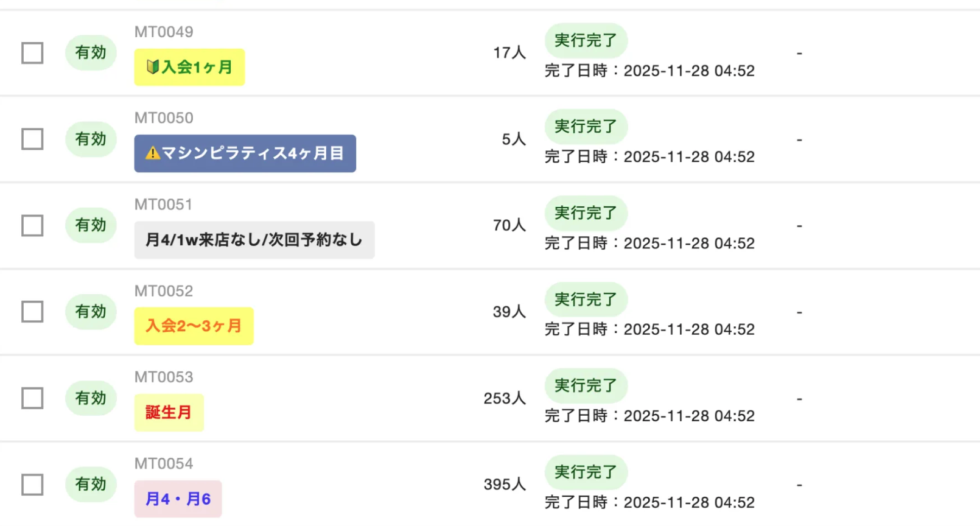Open the 誕生月 tag
Viewport: 980px width, 526px height.
pyautogui.click(x=169, y=413)
